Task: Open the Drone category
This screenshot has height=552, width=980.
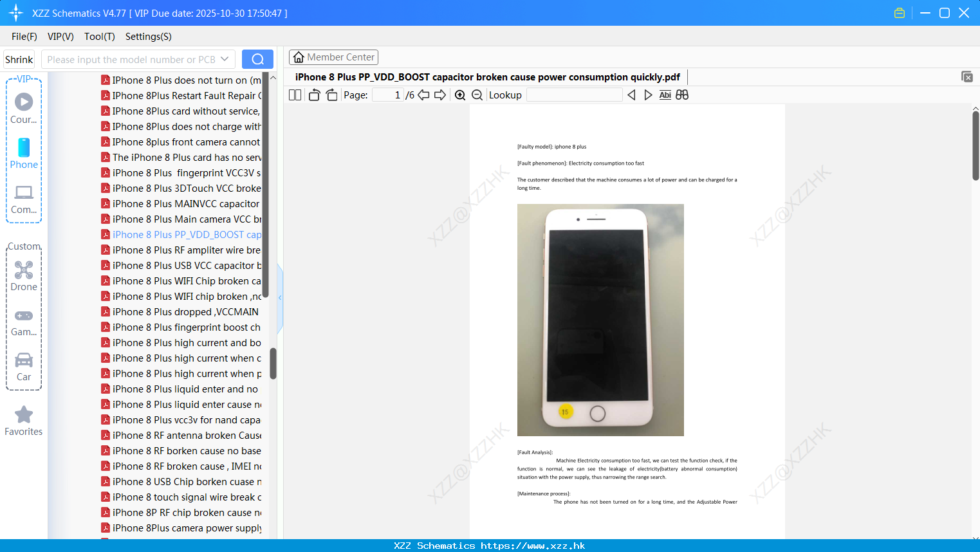Action: point(24,276)
